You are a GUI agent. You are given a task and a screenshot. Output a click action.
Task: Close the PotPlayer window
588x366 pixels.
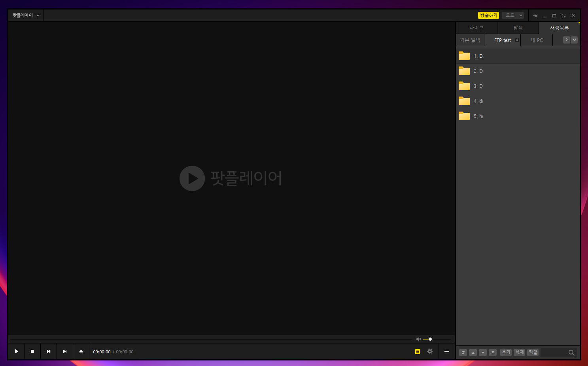pos(573,15)
